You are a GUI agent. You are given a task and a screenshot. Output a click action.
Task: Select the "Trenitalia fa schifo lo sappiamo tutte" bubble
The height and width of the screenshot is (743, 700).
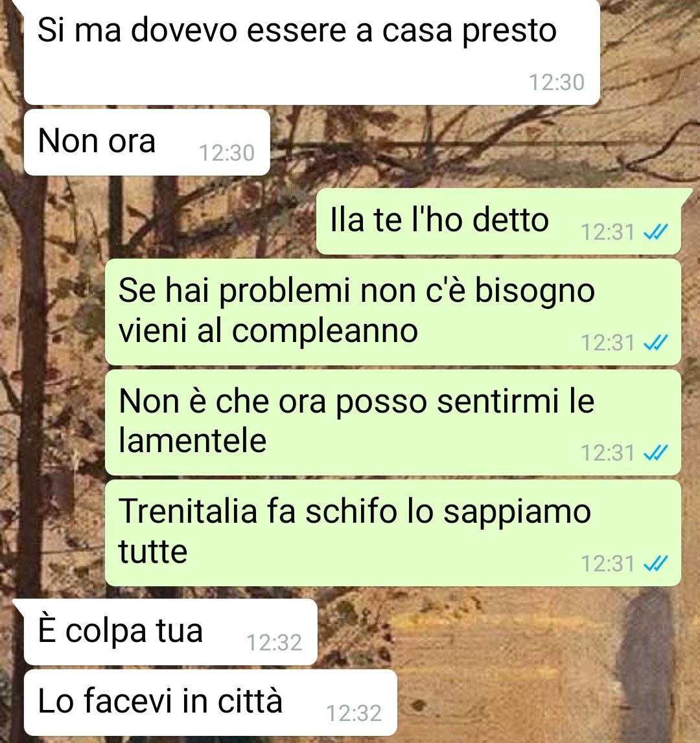(393, 533)
